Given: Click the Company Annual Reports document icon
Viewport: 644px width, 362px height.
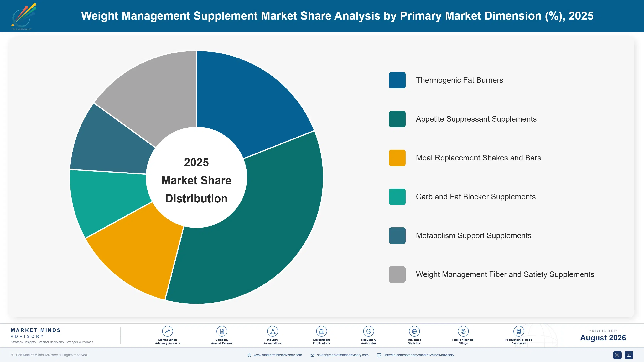Looking at the screenshot, I should coord(222,331).
